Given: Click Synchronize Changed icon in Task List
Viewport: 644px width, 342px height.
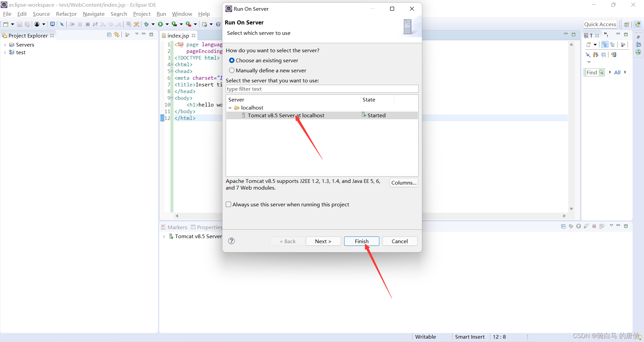Looking at the screenshot, I should pos(614,55).
